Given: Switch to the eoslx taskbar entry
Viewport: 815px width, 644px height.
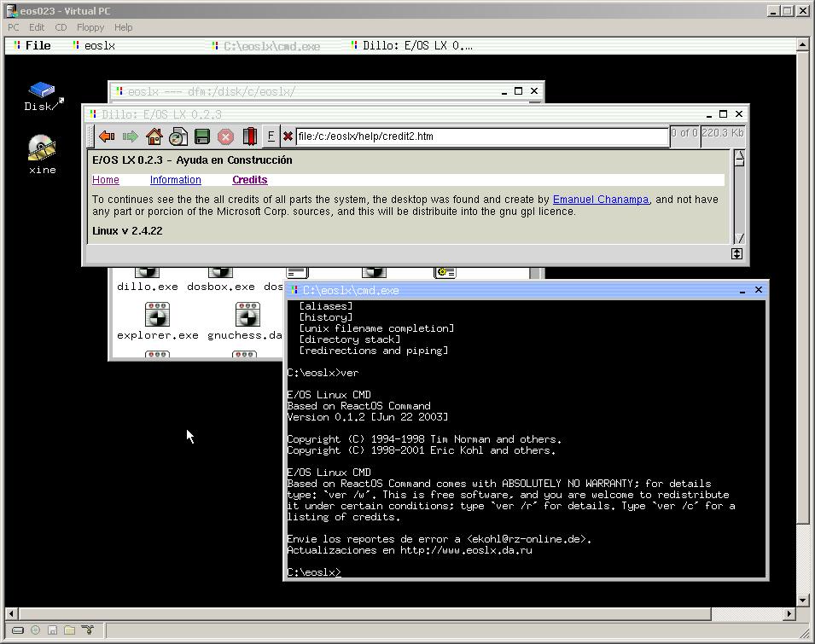Looking at the screenshot, I should coord(94,46).
